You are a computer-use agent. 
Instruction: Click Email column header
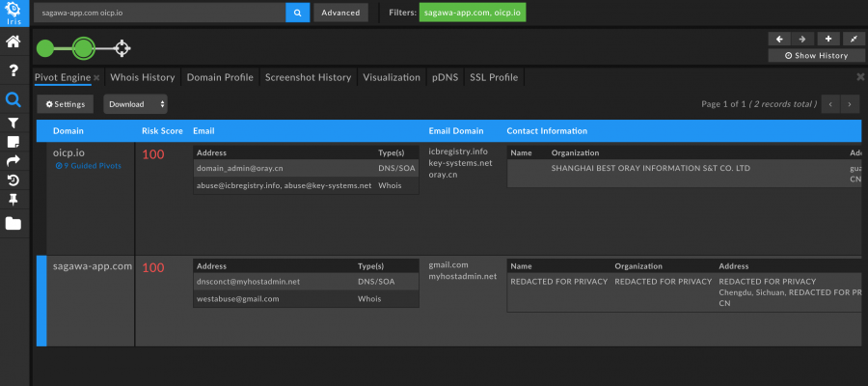[x=203, y=131]
